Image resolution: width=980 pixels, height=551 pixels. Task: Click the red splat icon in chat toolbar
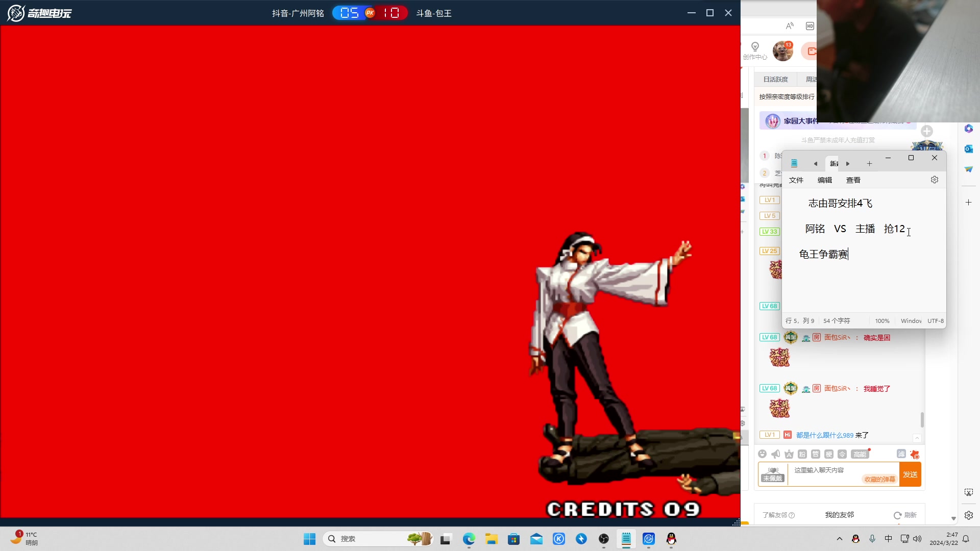pyautogui.click(x=915, y=454)
